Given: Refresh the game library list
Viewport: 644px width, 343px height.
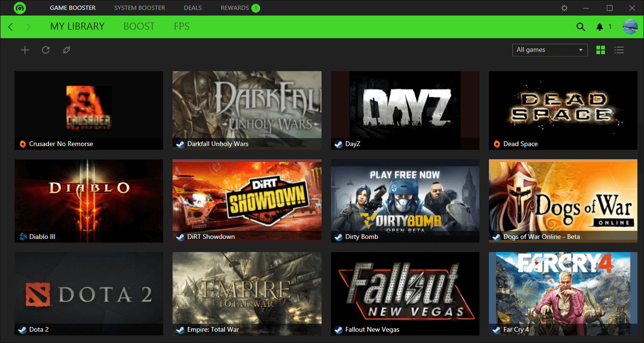Looking at the screenshot, I should tap(46, 50).
